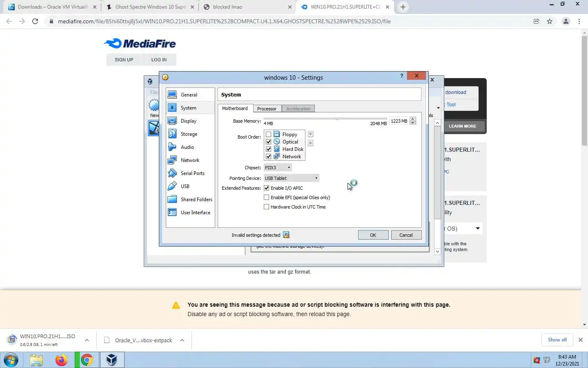Screen dimensions: 588x368
Task: Open File Explorer from the taskbar
Action: click(36, 360)
